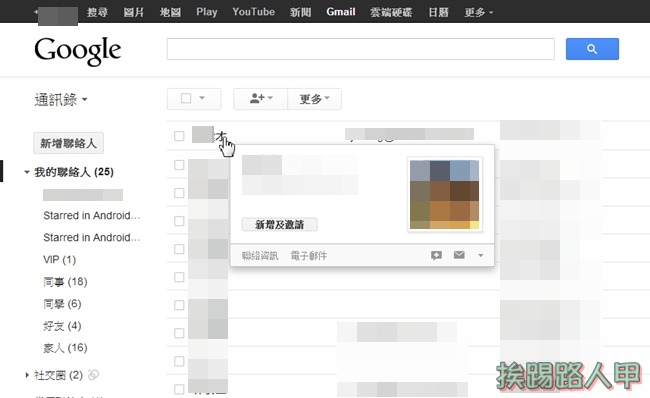Open 圖片 in the top bar

(x=133, y=12)
